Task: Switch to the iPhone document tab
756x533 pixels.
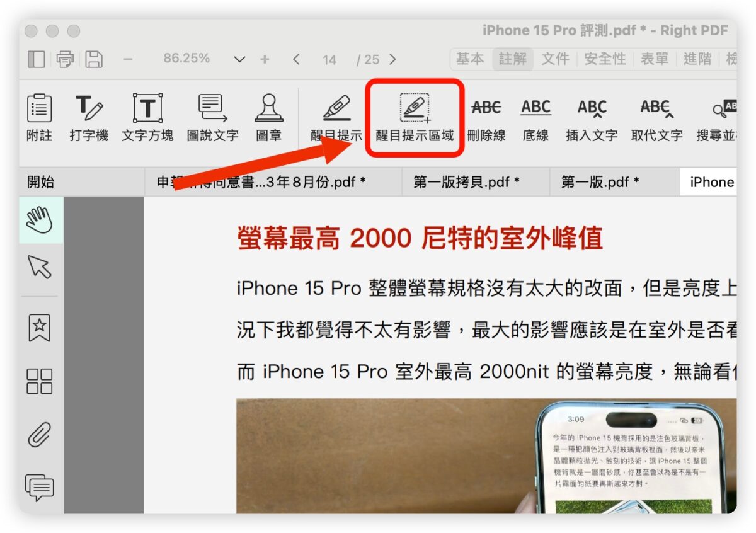Action: coord(708,182)
